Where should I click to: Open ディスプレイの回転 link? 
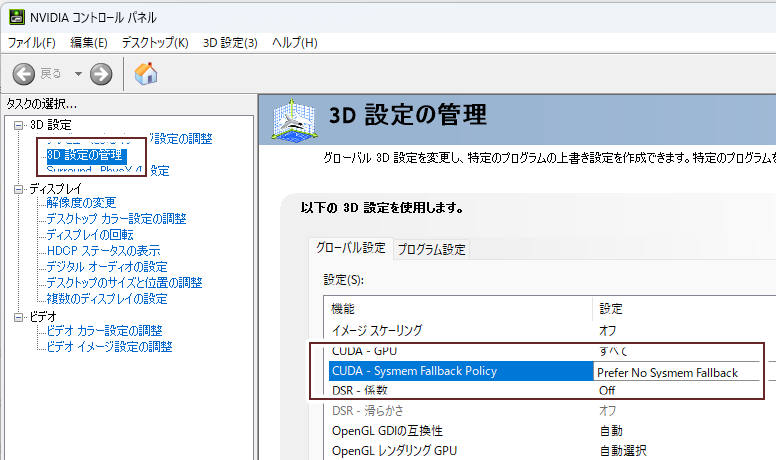(x=90, y=234)
